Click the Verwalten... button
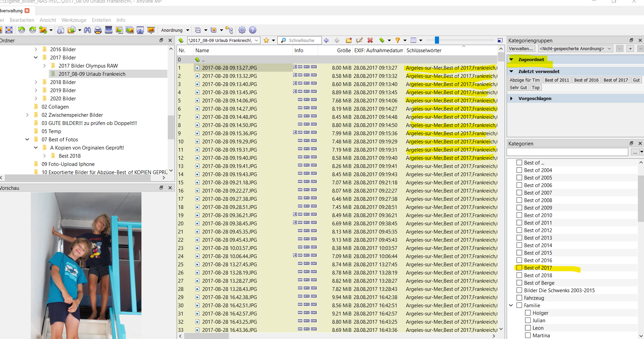 [x=521, y=49]
